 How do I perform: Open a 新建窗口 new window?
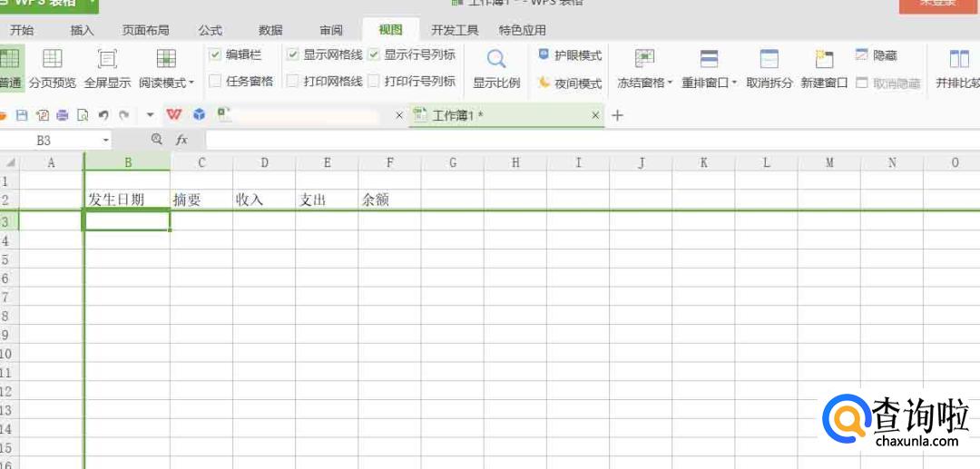[x=824, y=67]
